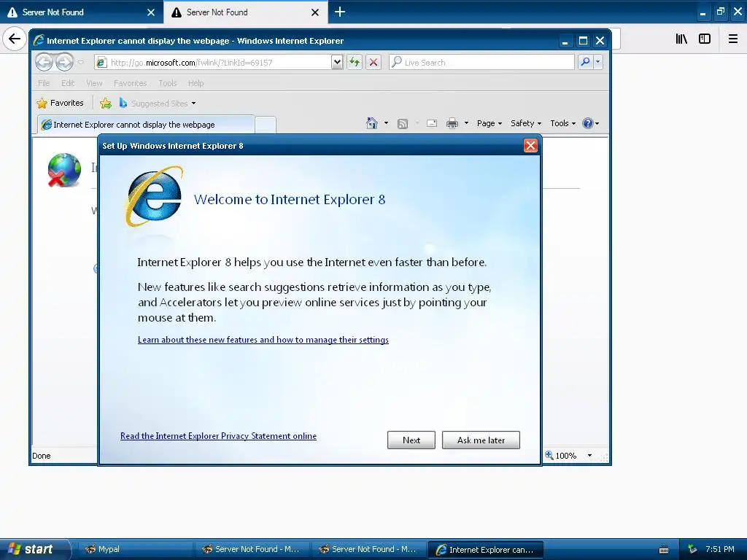Open a new tab with plus button
Image resolution: width=747 pixels, height=560 pixels.
(x=340, y=12)
